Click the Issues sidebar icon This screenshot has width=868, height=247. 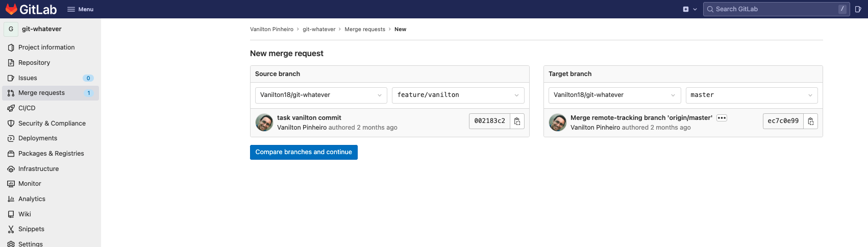[x=11, y=78]
